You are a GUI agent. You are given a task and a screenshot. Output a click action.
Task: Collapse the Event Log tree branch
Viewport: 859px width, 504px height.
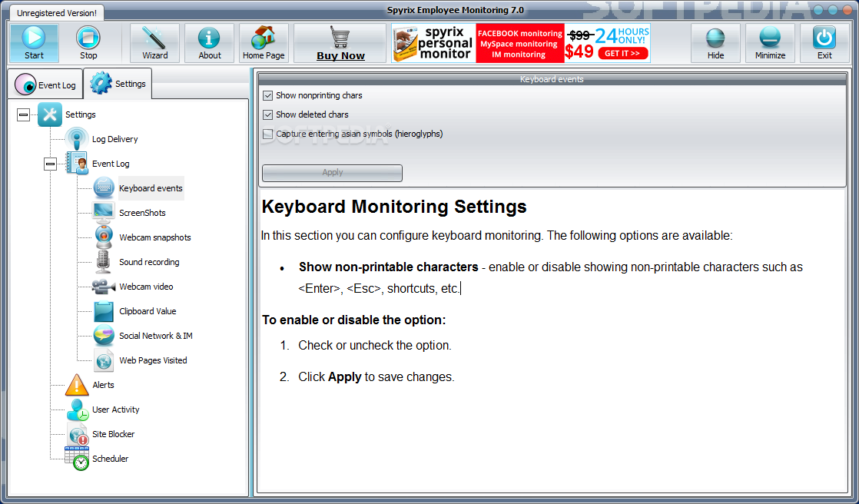tap(51, 164)
